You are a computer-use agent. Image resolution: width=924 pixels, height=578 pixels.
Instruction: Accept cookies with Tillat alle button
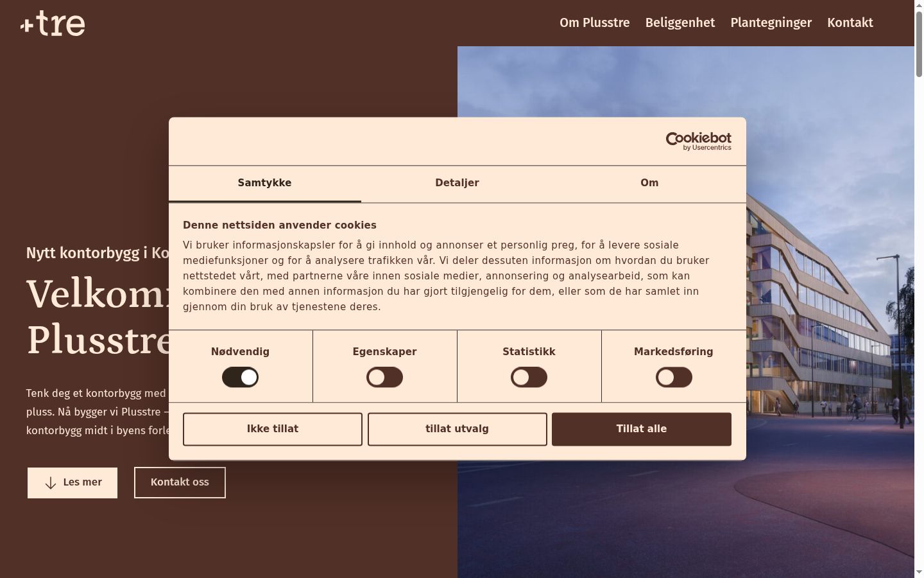[x=642, y=429]
